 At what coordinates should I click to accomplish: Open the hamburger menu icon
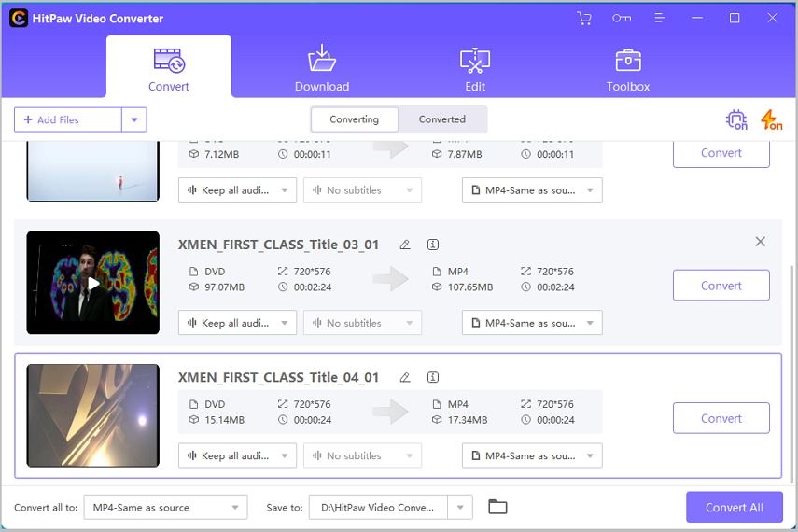(659, 19)
